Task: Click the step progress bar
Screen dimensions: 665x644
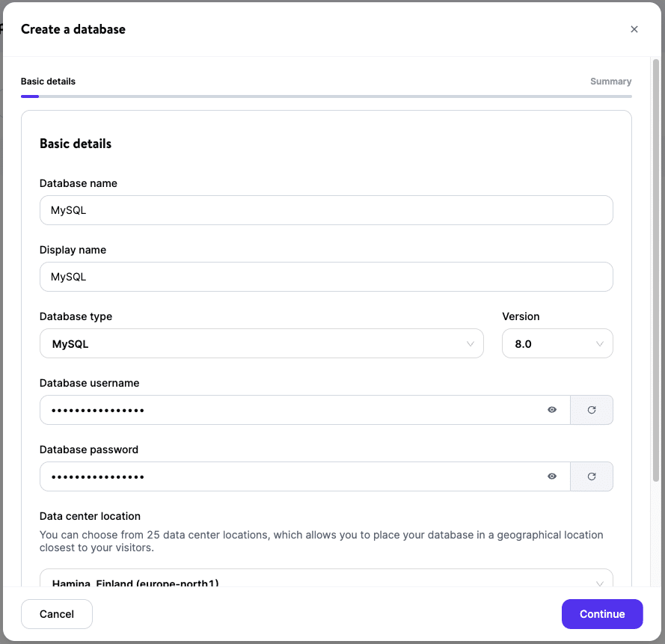Action: tap(326, 96)
